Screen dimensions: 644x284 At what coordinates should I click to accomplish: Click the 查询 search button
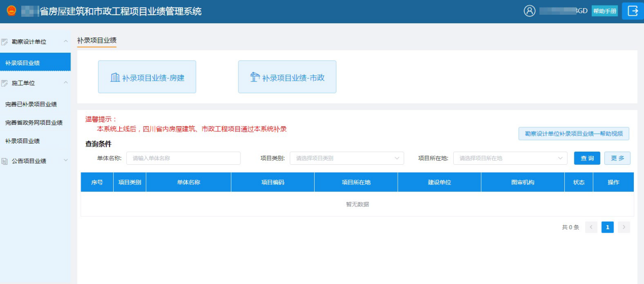point(587,158)
